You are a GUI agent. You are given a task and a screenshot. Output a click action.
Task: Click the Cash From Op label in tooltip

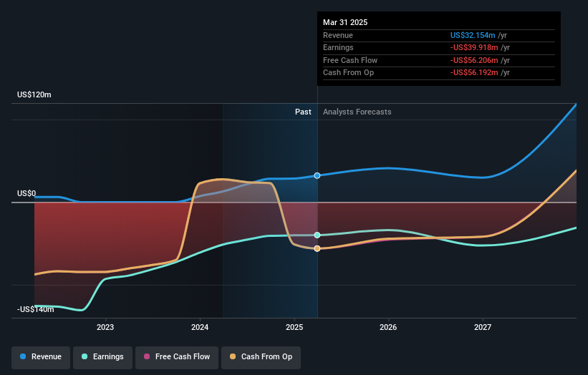(348, 73)
